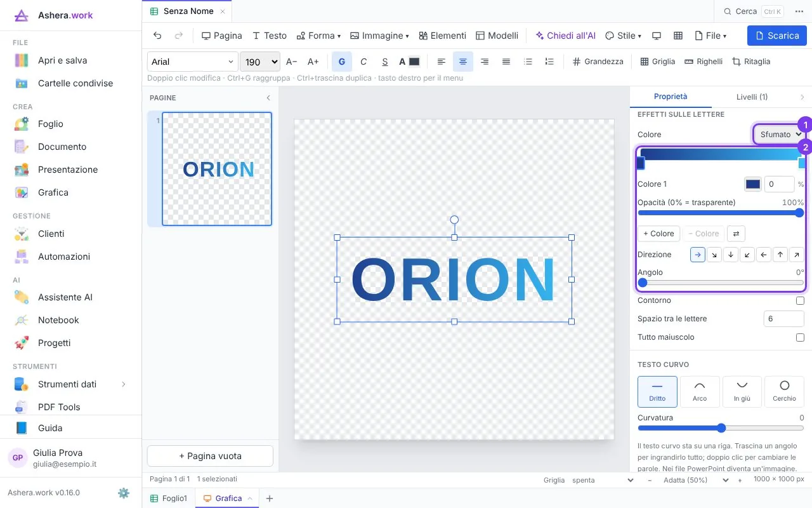
Task: Select the page 1 ORION thumbnail
Action: tap(217, 169)
